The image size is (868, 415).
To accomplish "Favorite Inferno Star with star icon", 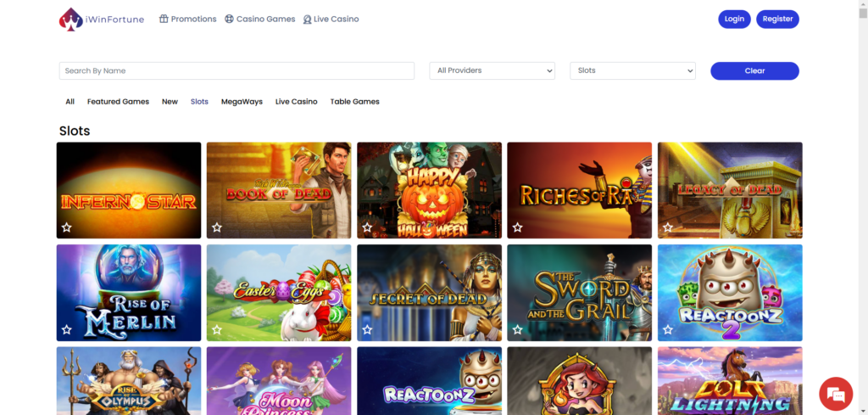I will pos(67,227).
